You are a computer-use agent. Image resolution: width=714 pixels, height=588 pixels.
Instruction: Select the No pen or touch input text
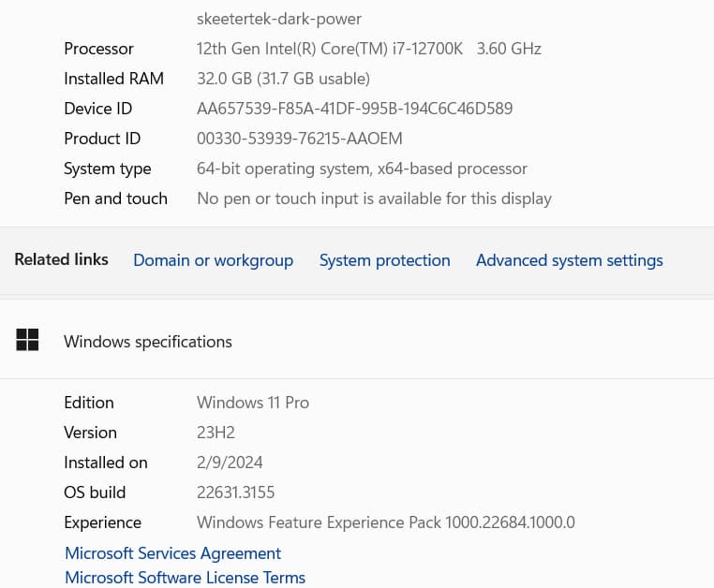point(374,198)
